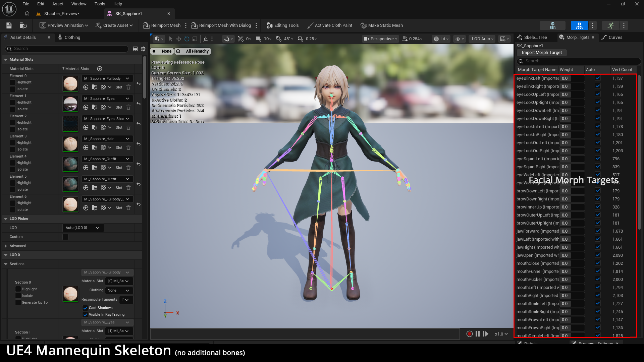Click Make Static Mesh tool

381,25
